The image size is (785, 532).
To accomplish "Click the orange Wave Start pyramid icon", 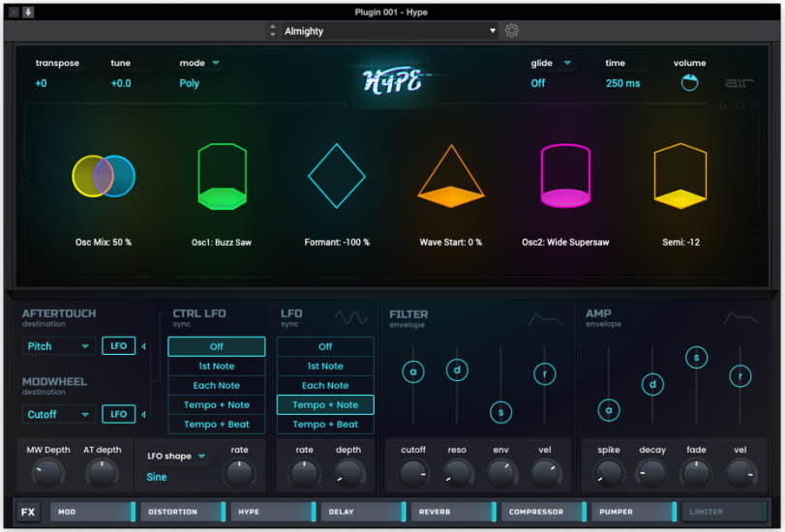I will click(450, 177).
